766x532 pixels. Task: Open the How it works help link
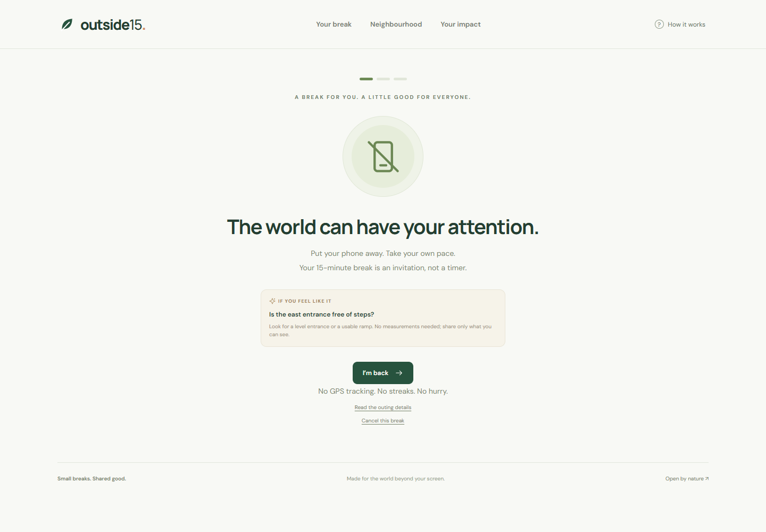coord(680,24)
